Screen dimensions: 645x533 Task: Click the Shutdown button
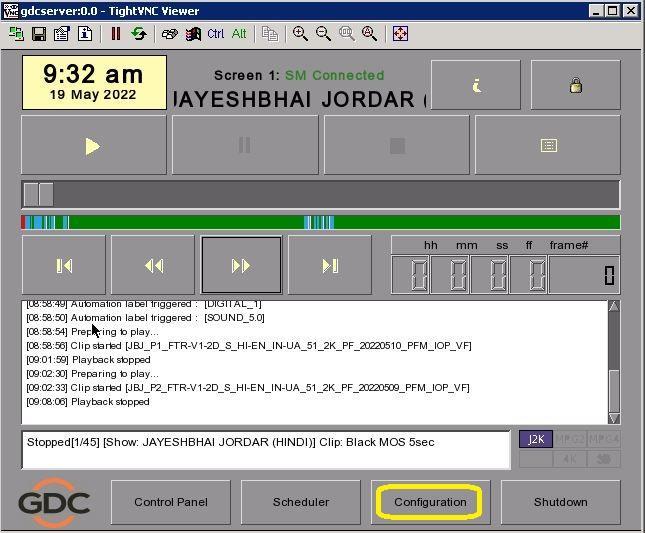[561, 502]
